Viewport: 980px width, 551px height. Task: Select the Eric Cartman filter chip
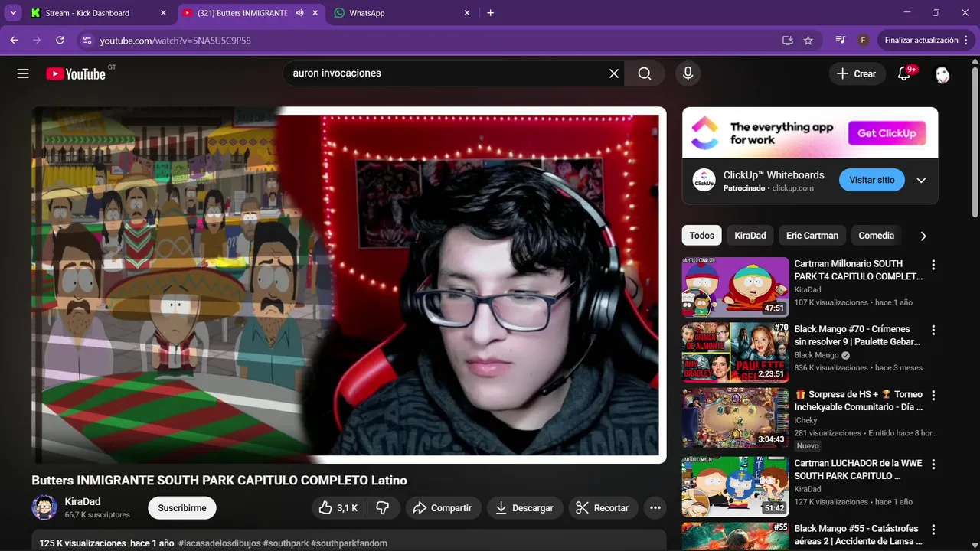coord(812,236)
